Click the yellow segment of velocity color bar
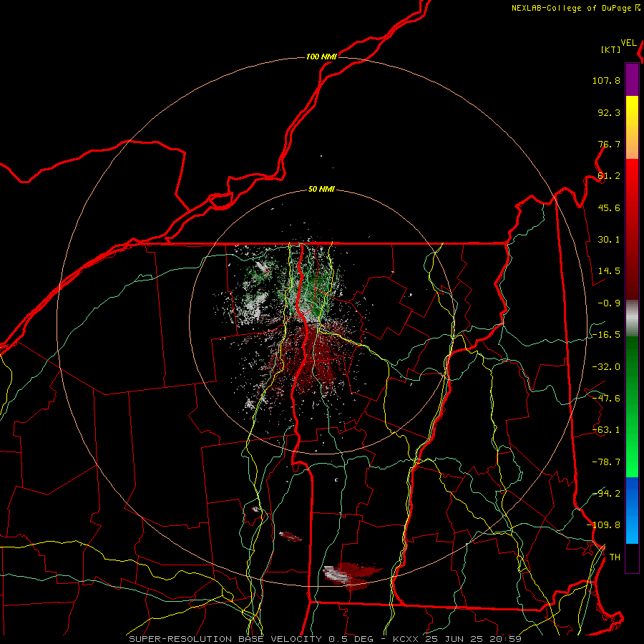This screenshot has width=644, height=644. (632, 127)
